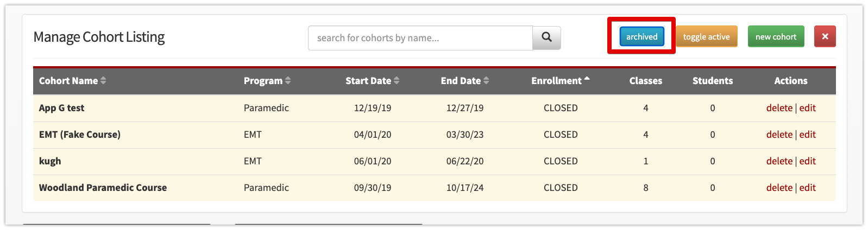The height and width of the screenshot is (230, 868).
Task: Sort by Start Date column arrows
Action: 397,81
